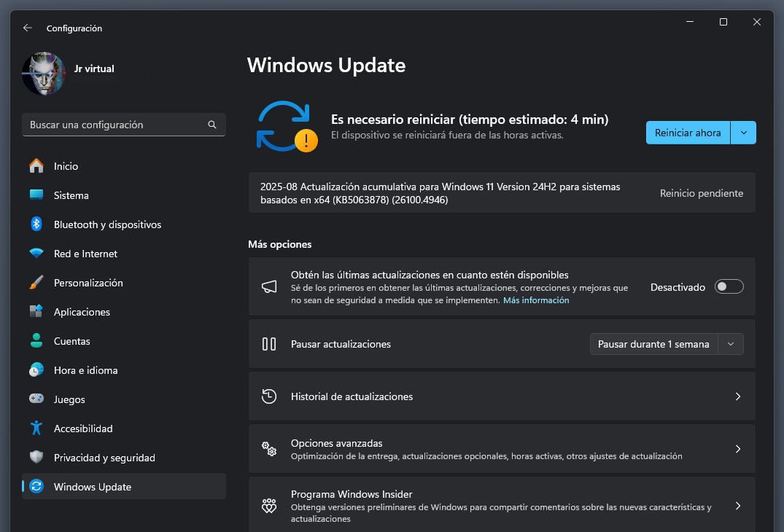Click the Windows Update page title
The height and width of the screenshot is (532, 784).
point(326,66)
